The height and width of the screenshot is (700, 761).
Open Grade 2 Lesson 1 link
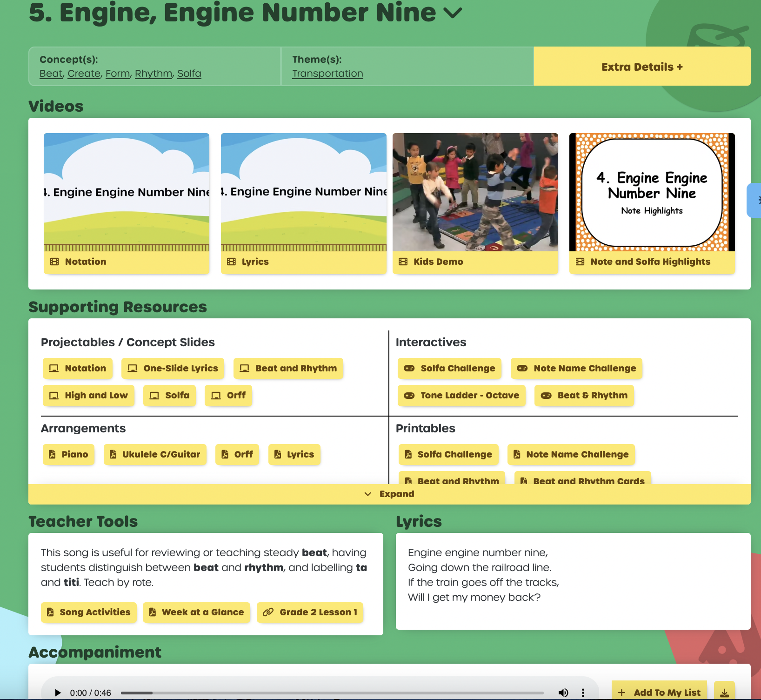pyautogui.click(x=310, y=612)
